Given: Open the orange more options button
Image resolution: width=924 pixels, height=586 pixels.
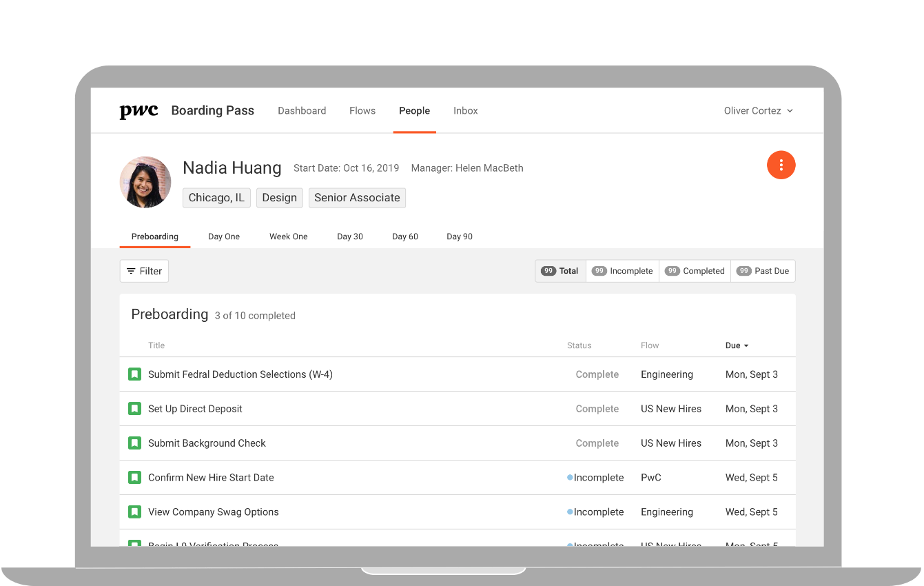Looking at the screenshot, I should click(781, 165).
